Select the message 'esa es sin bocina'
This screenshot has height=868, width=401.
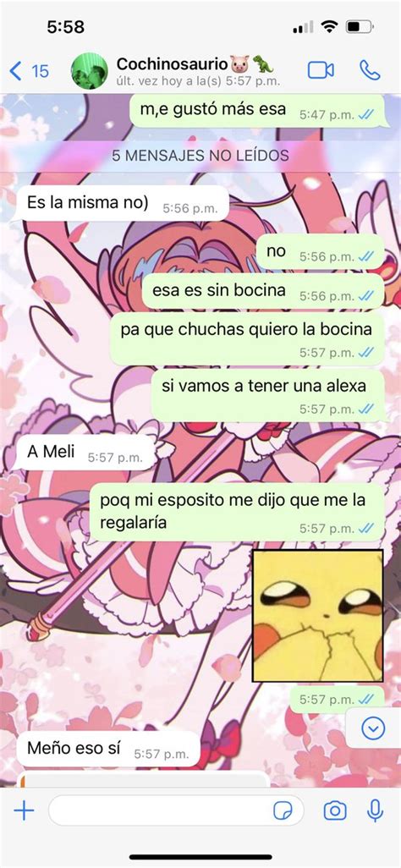pos(262,291)
